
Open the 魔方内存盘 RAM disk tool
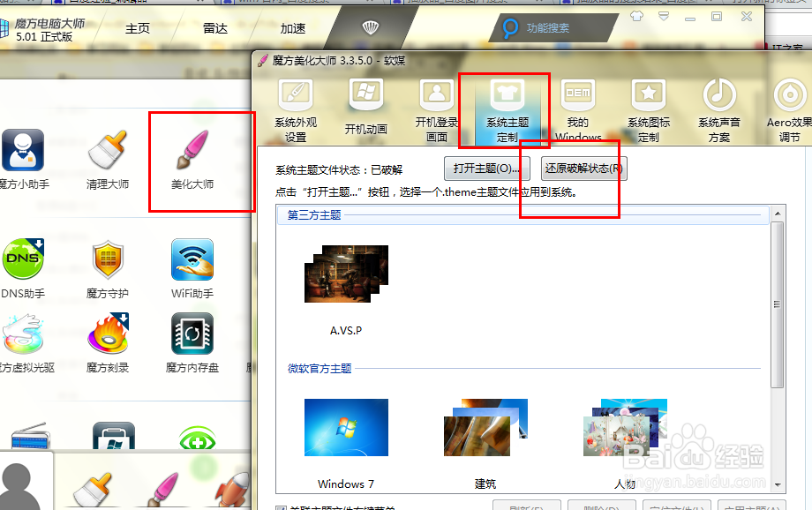tap(192, 334)
